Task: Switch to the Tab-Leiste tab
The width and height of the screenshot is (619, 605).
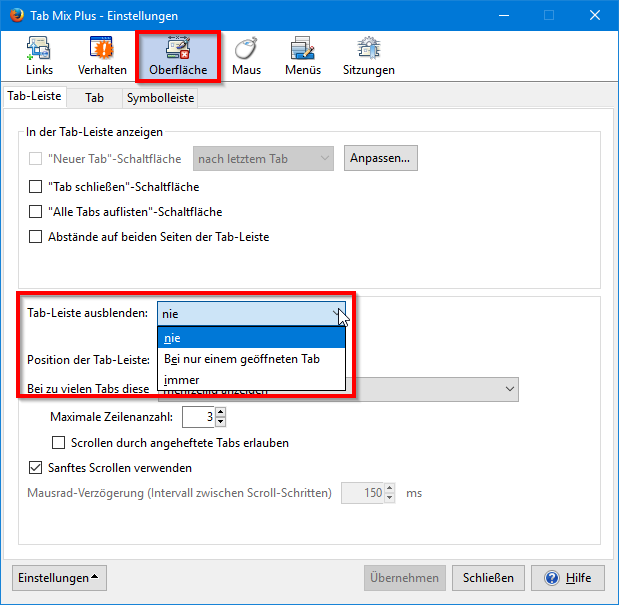Action: [34, 96]
